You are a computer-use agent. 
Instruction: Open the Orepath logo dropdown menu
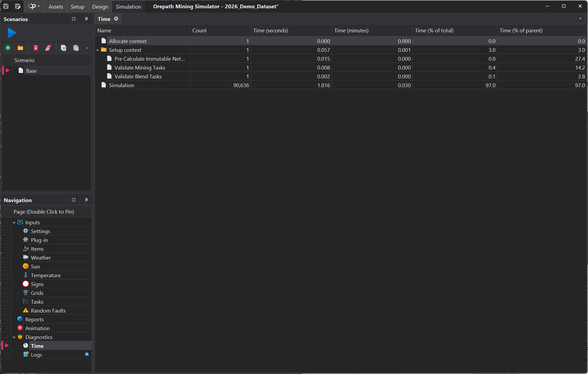tap(34, 6)
